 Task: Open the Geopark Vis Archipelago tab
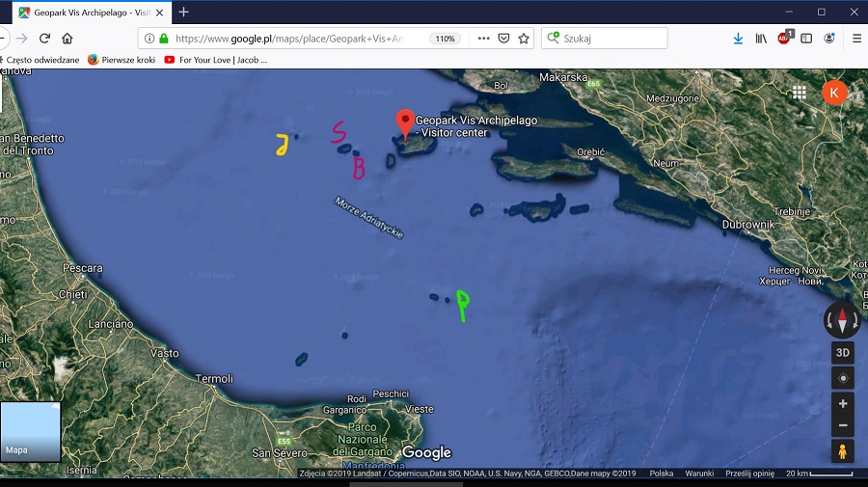coord(87,13)
